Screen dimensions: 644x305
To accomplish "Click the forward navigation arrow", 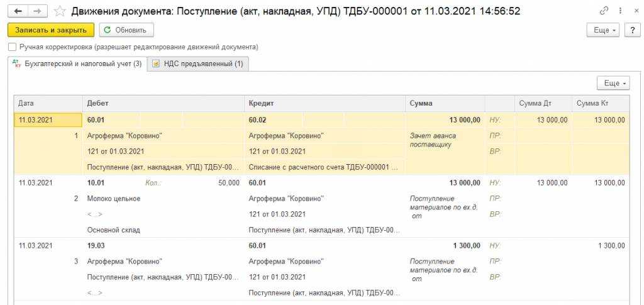I will pyautogui.click(x=38, y=11).
